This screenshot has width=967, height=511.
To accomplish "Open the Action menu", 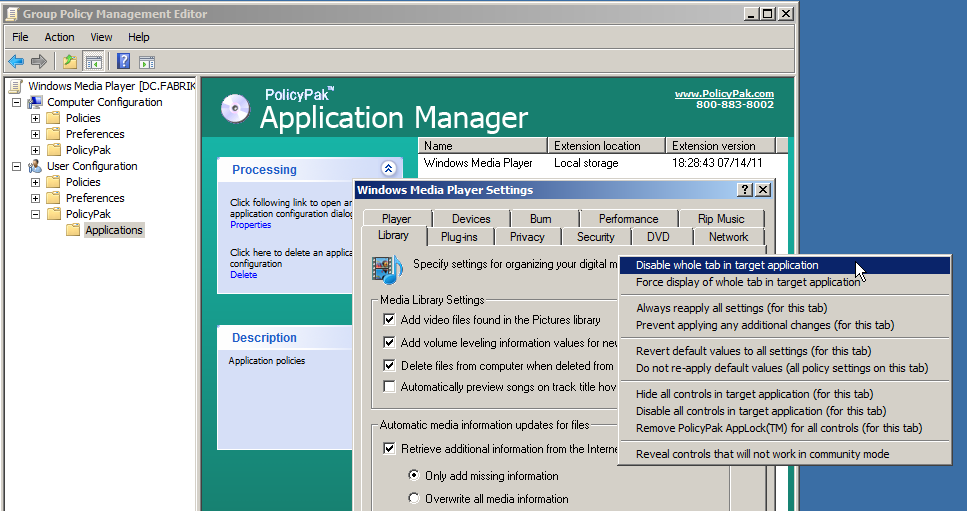I will click(59, 37).
